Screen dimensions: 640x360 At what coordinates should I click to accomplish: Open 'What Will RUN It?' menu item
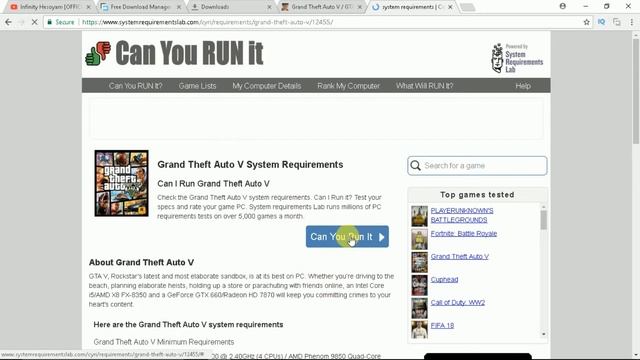(x=424, y=86)
